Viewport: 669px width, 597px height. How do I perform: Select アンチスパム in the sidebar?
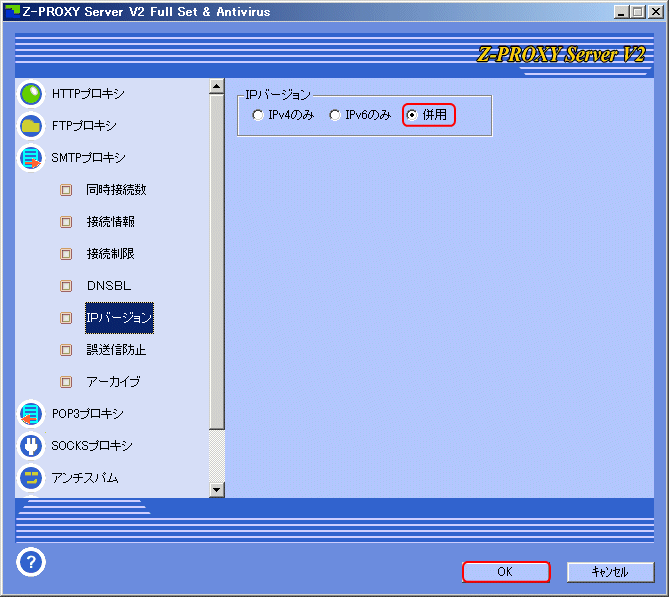click(x=85, y=478)
